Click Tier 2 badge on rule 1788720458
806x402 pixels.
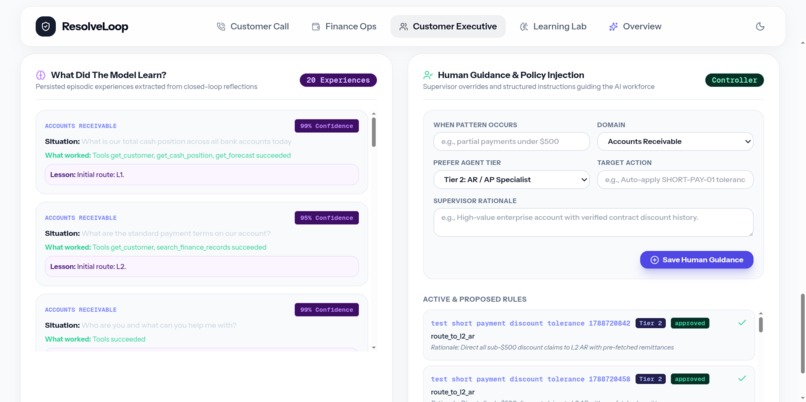650,379
